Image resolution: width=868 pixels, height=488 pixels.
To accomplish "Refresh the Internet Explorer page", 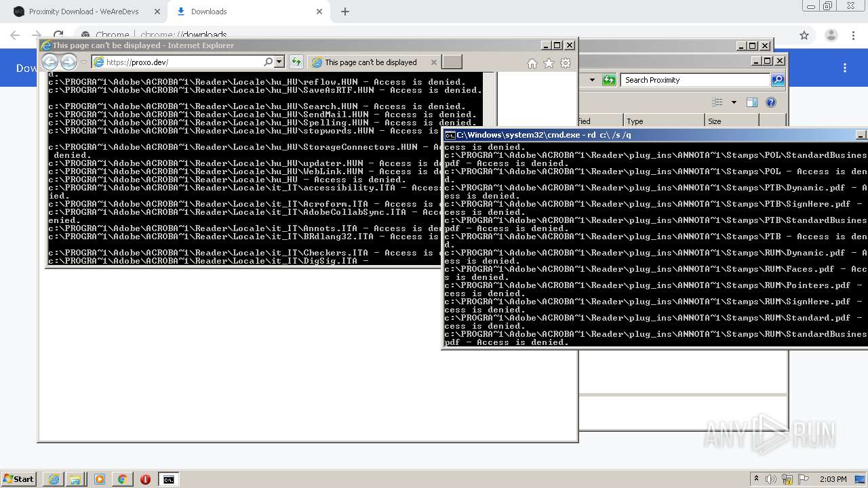I will pos(296,62).
